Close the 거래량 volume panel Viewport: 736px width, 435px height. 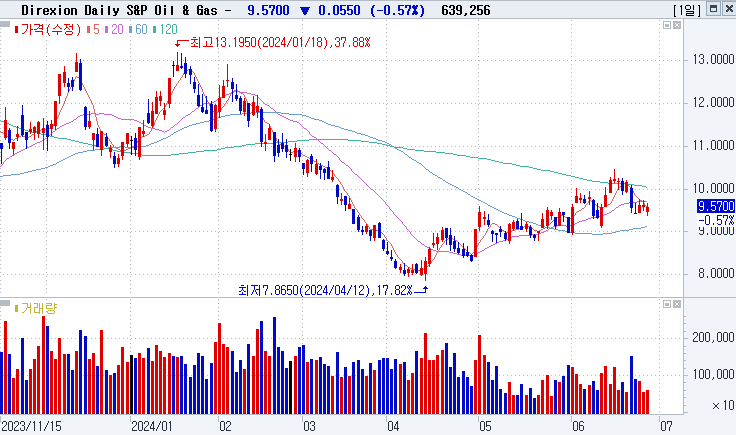[676, 304]
